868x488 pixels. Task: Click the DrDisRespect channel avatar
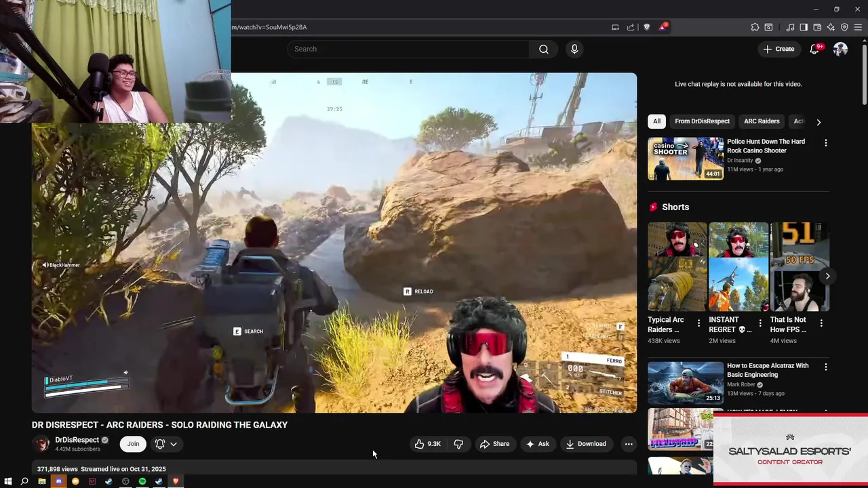(x=41, y=444)
